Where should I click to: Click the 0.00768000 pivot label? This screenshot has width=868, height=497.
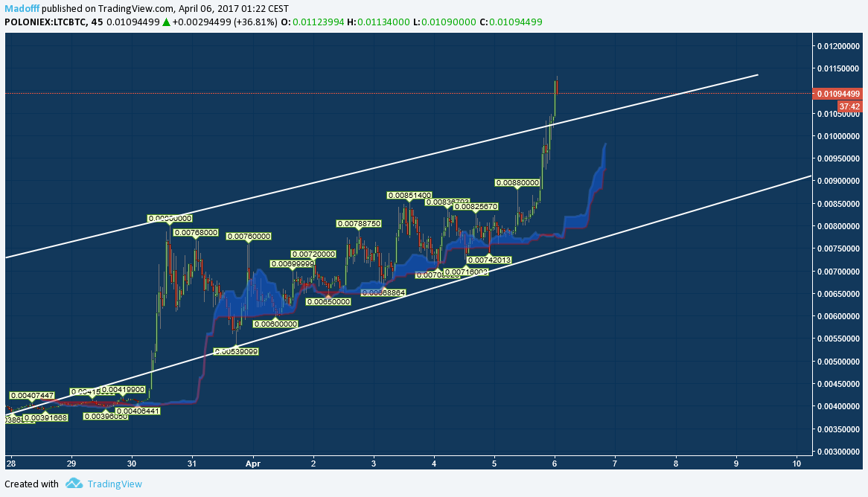196,233
